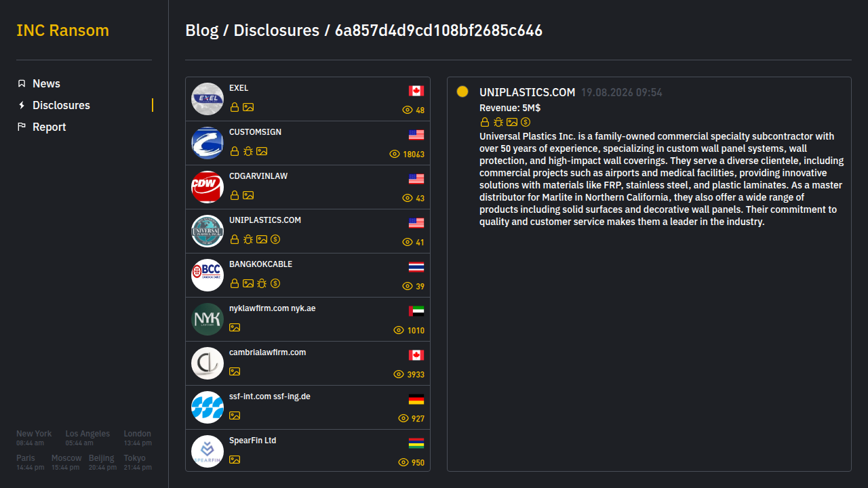Click the image icon under CUSTOMSIGN
Viewport: 868px width, 488px height.
tap(262, 151)
